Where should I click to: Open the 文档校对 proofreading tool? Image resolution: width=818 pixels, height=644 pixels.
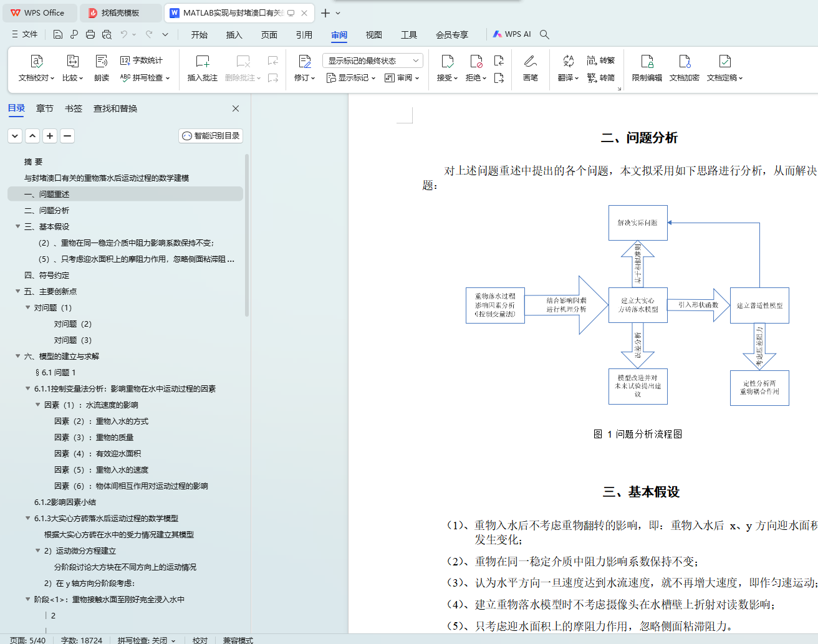(x=37, y=68)
